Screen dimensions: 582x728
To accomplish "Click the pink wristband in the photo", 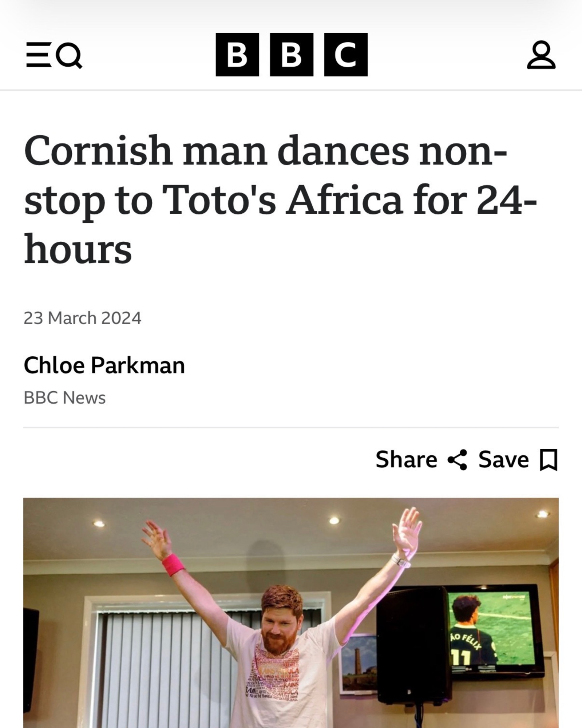I will tap(173, 565).
